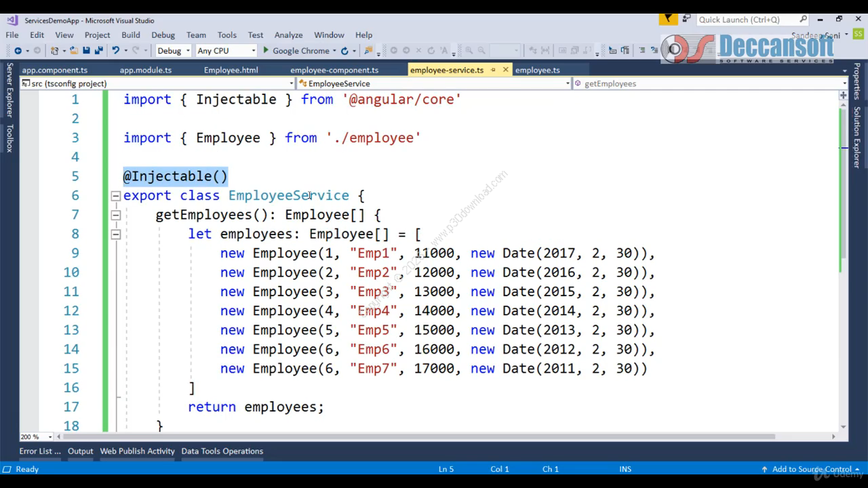868x488 pixels.
Task: Click the Zoom In magnifier toolbar icon
Action: click(469, 51)
